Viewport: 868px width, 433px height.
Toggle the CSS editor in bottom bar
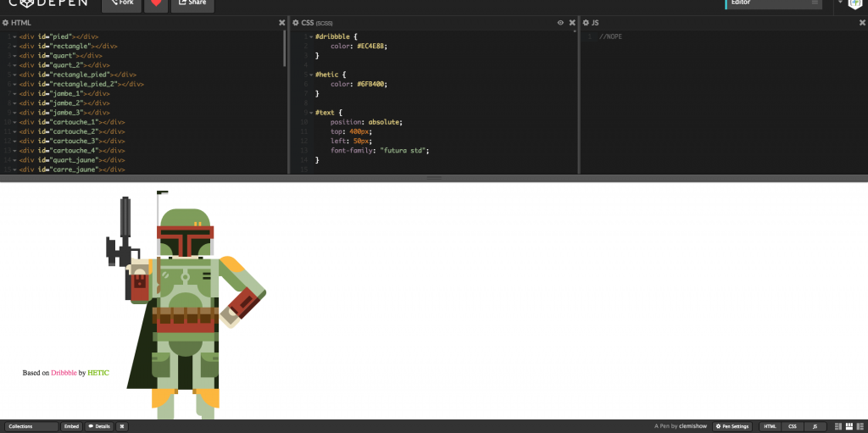click(x=793, y=426)
